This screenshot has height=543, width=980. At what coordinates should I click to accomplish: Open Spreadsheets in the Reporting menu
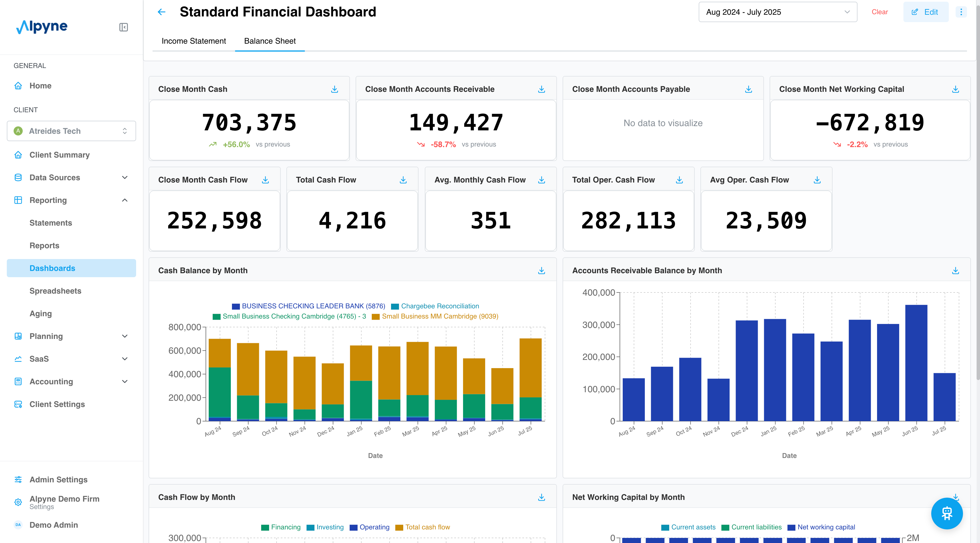[56, 291]
